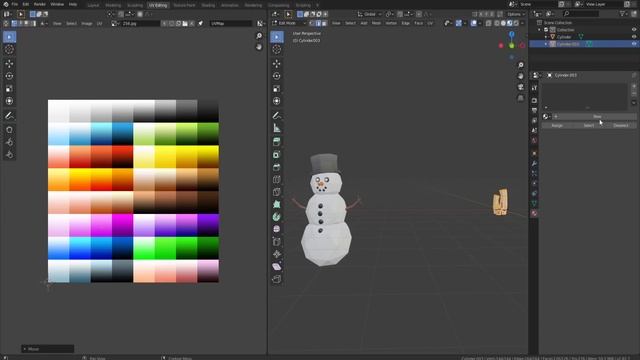Open the Image menu in UV editor
This screenshot has width=640, height=360.
[x=87, y=24]
